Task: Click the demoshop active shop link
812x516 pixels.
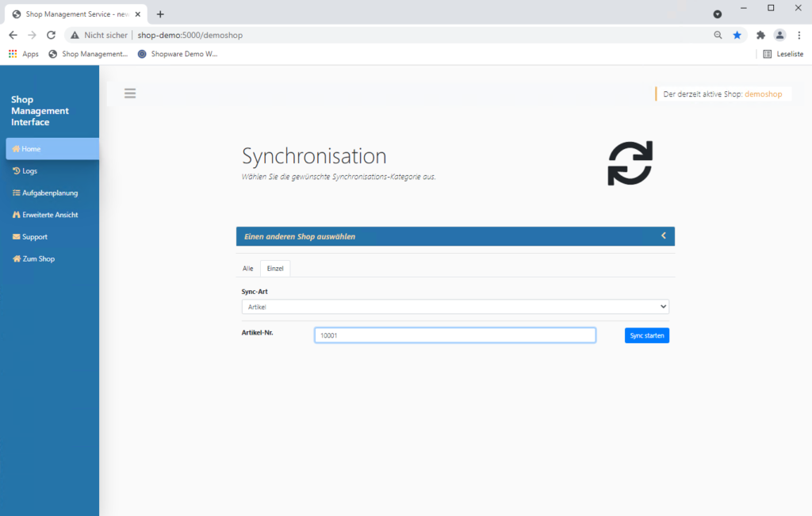Action: [764, 94]
